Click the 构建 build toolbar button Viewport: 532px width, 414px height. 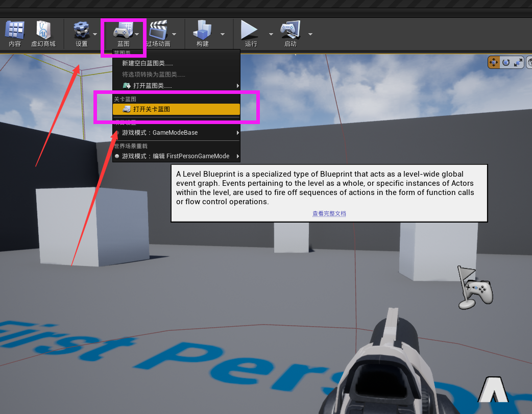(203, 34)
